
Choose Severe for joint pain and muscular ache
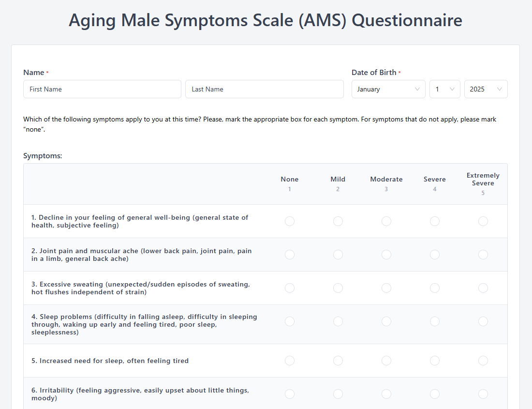coord(435,255)
